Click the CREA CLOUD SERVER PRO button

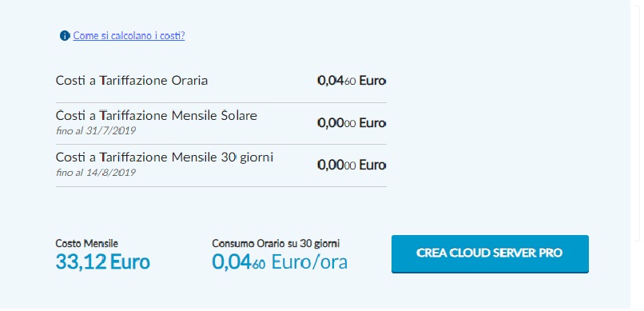(x=490, y=253)
